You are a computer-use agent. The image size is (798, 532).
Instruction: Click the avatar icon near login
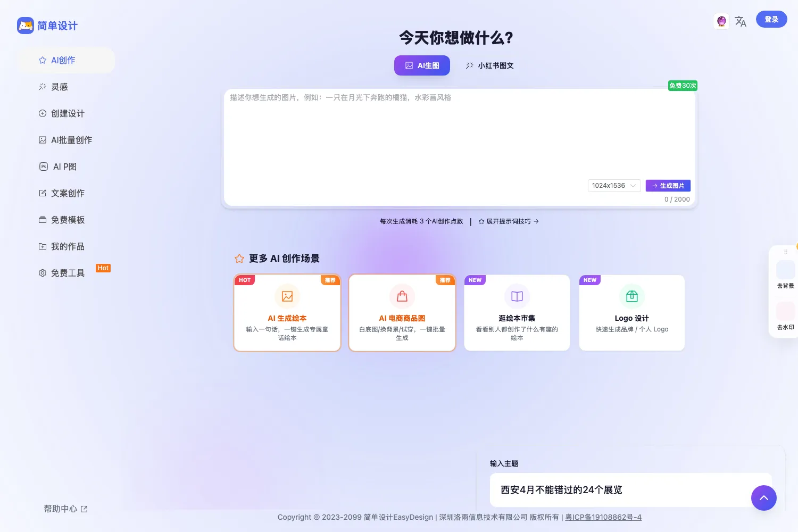pyautogui.click(x=721, y=21)
